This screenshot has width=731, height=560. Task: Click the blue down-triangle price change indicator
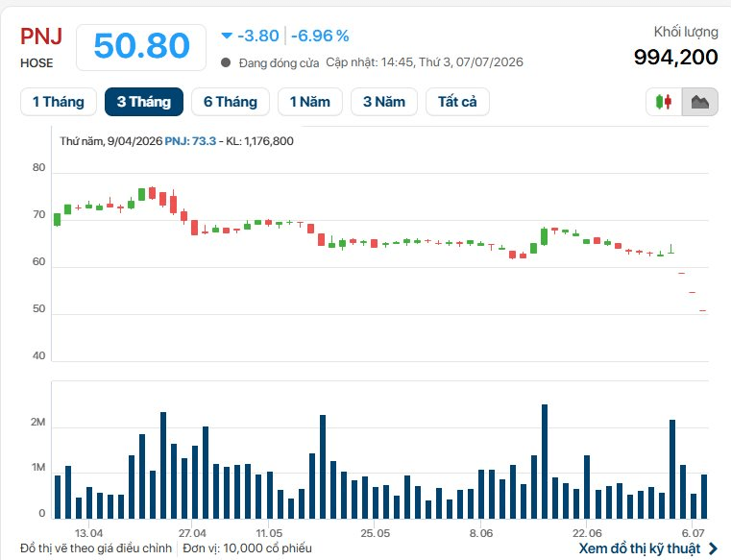pyautogui.click(x=227, y=36)
